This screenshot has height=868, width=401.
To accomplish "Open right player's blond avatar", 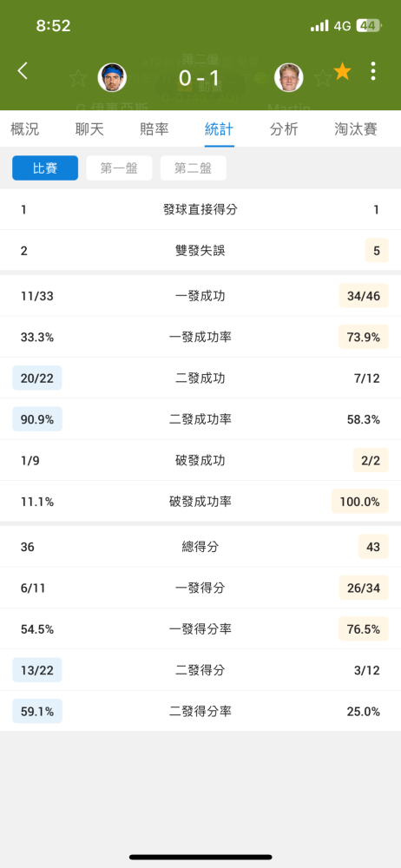I will coord(288,77).
